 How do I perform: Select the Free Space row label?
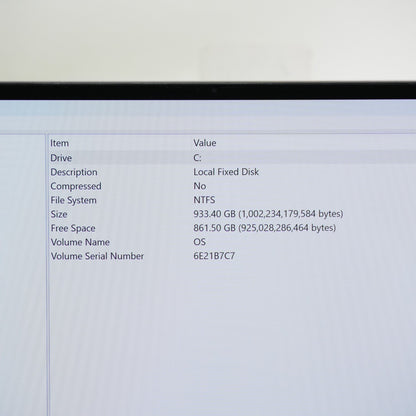tap(73, 228)
